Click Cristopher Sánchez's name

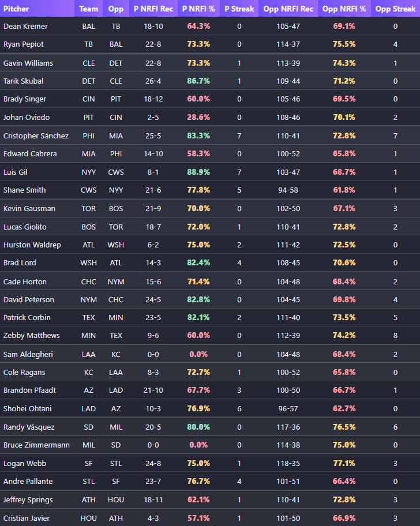36,136
